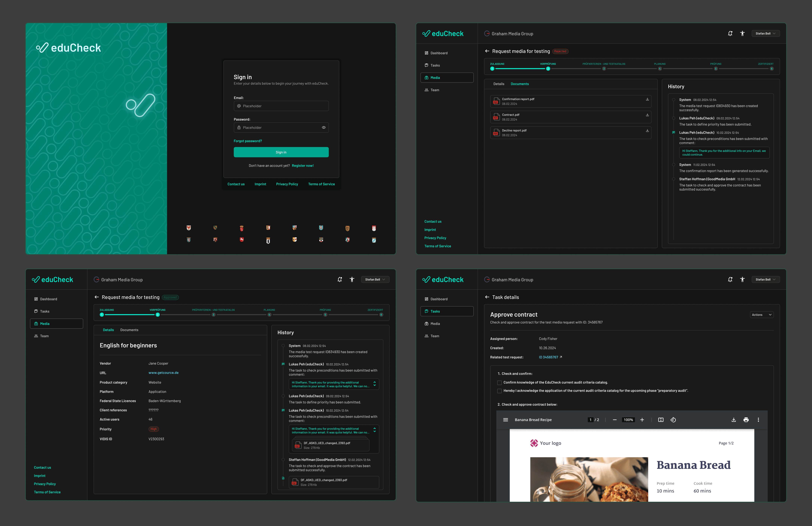
Task: Expand first comment in Approved request history
Action: point(374,384)
